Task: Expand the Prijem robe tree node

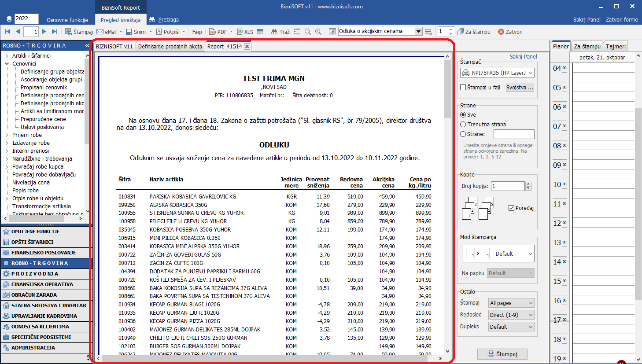Action: (x=7, y=135)
